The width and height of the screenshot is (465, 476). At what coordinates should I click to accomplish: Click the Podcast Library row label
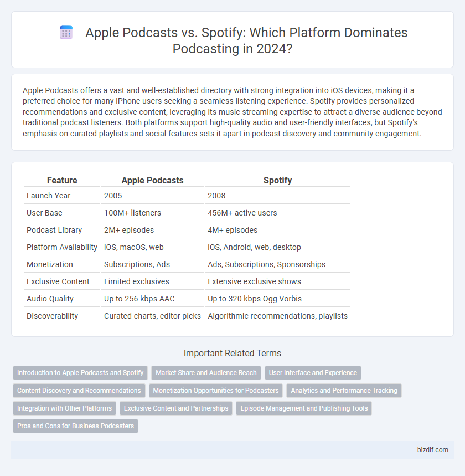point(62,230)
